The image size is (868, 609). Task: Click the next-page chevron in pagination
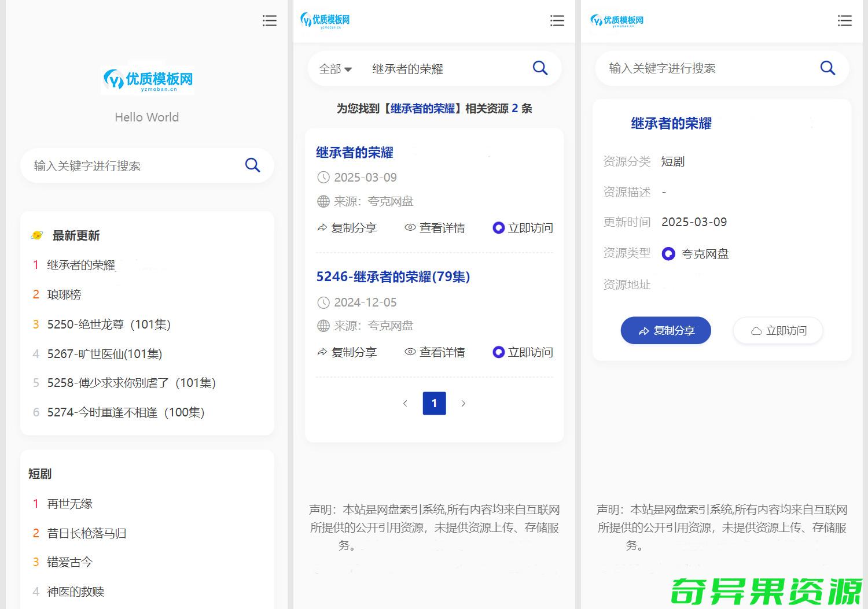click(464, 403)
